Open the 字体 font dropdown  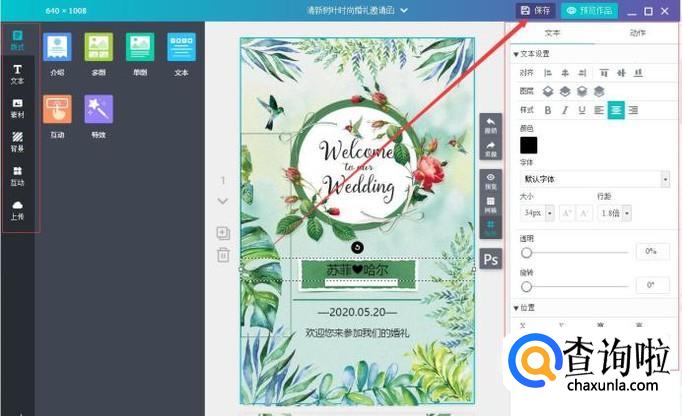pyautogui.click(x=595, y=179)
